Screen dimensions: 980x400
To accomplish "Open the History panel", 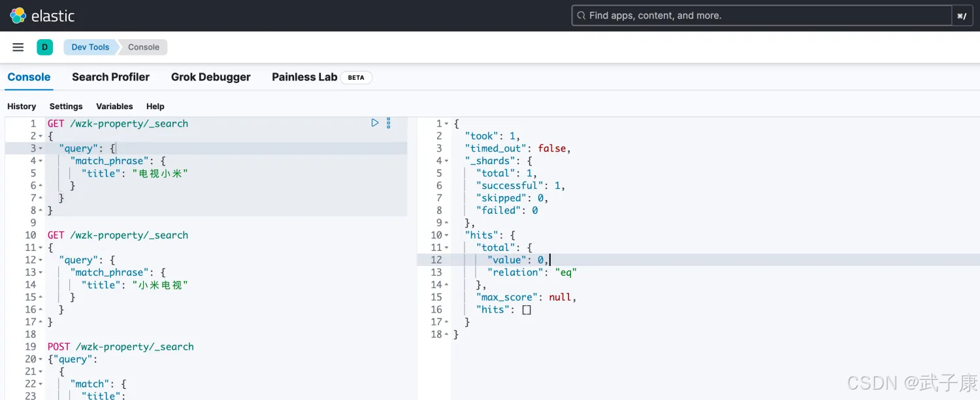I will pyautogui.click(x=22, y=107).
